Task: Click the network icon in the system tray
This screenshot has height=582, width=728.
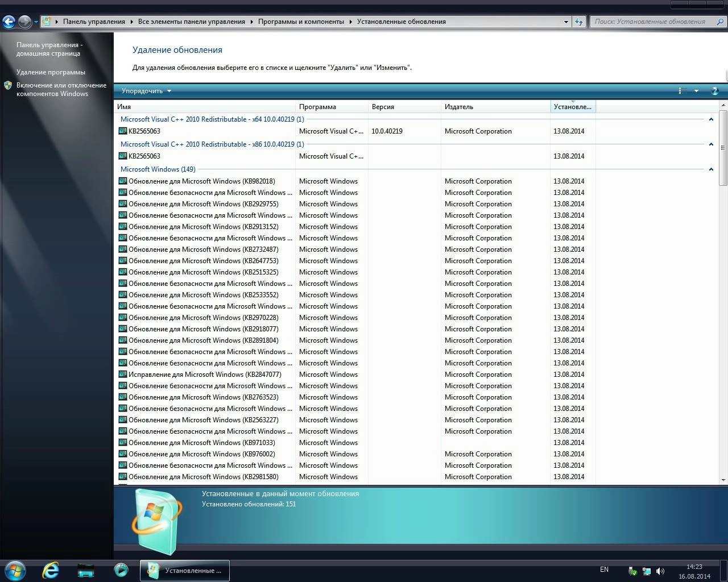Action: tap(647, 570)
